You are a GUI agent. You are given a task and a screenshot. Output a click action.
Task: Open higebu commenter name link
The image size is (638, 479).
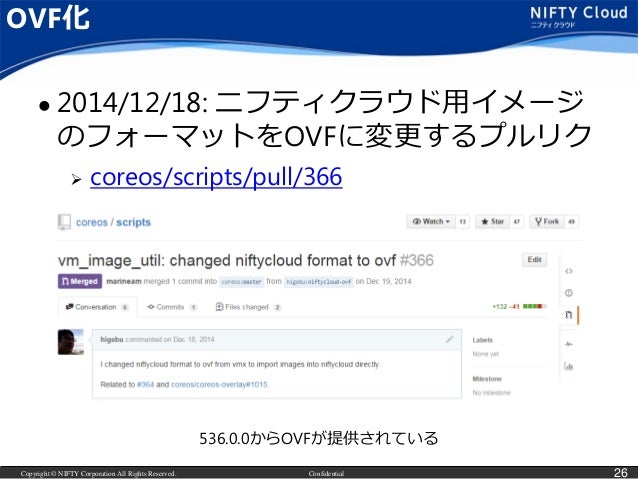click(x=111, y=339)
